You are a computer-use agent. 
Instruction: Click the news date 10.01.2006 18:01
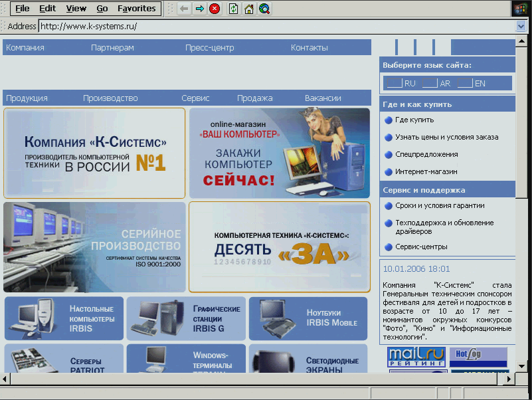click(416, 269)
